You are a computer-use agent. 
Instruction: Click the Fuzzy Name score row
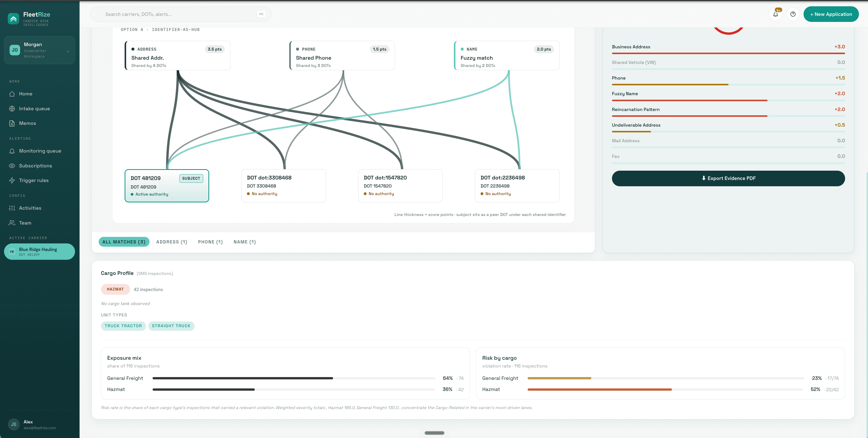point(728,96)
